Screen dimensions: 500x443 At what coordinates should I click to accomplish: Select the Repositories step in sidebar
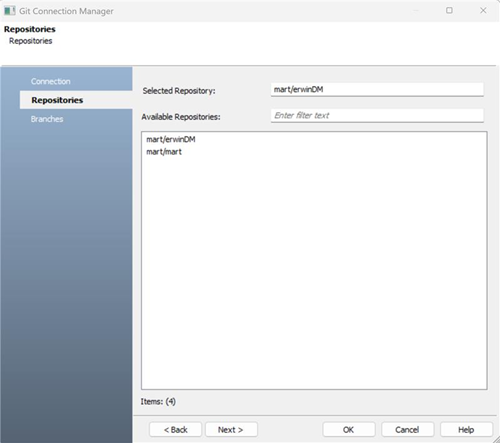click(x=76, y=100)
